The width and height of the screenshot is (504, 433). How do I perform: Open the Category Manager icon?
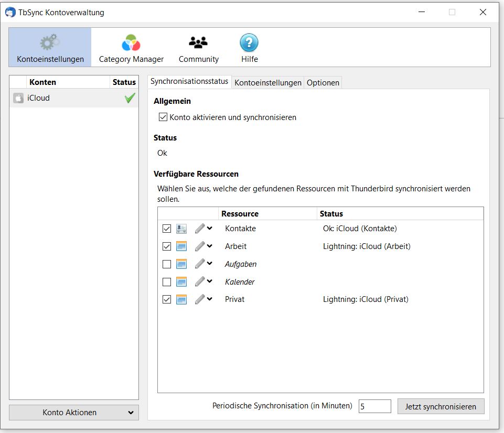point(131,43)
